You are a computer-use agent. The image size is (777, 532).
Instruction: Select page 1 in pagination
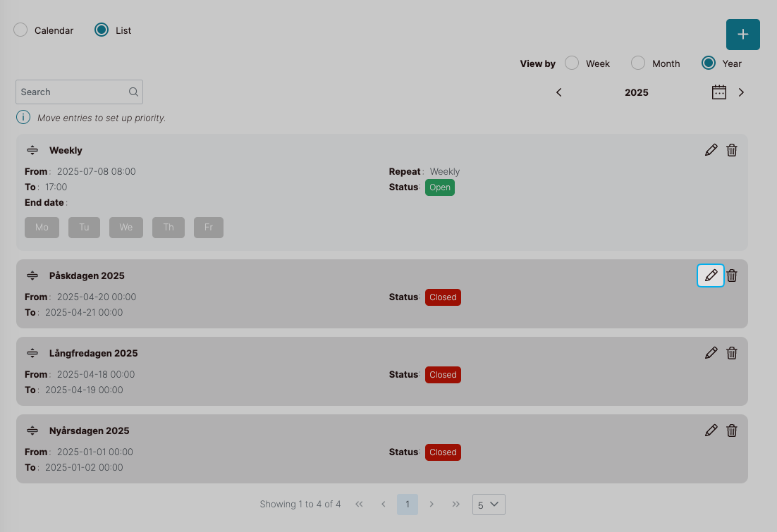point(407,505)
